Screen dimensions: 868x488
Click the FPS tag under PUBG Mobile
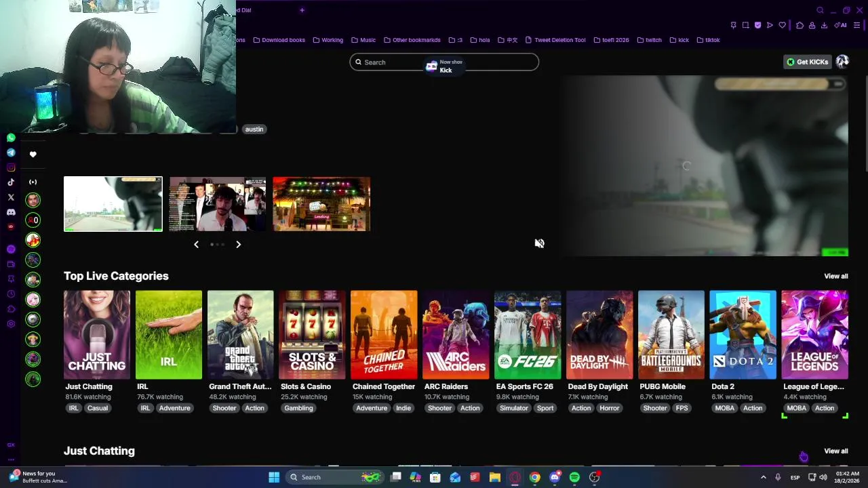682,408
